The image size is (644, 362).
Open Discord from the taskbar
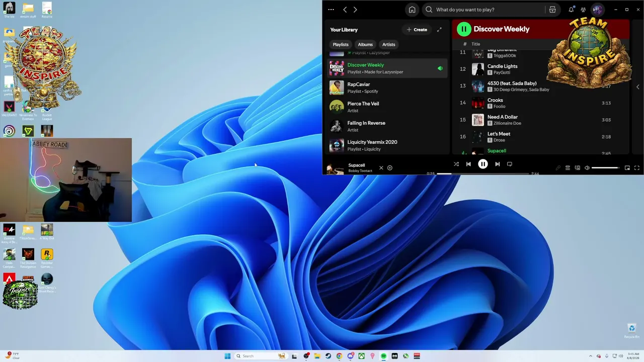tap(351, 356)
